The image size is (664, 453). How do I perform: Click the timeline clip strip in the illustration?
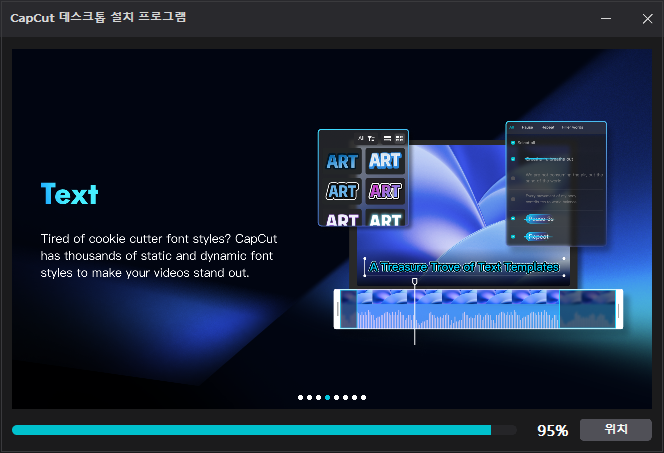(478, 309)
